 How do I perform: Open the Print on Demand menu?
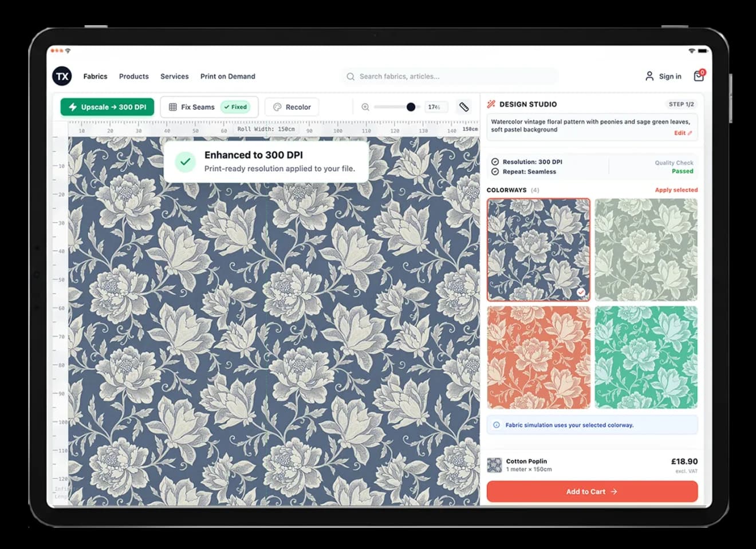[x=228, y=76]
